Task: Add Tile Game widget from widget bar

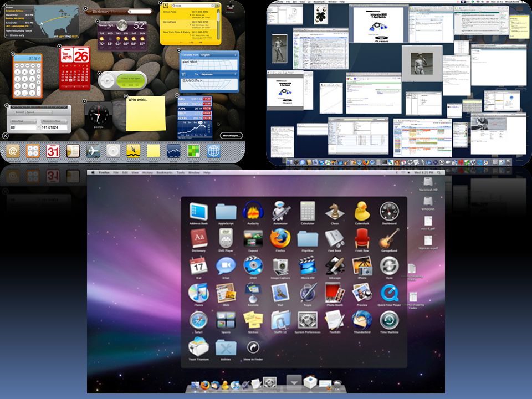Action: 194,151
